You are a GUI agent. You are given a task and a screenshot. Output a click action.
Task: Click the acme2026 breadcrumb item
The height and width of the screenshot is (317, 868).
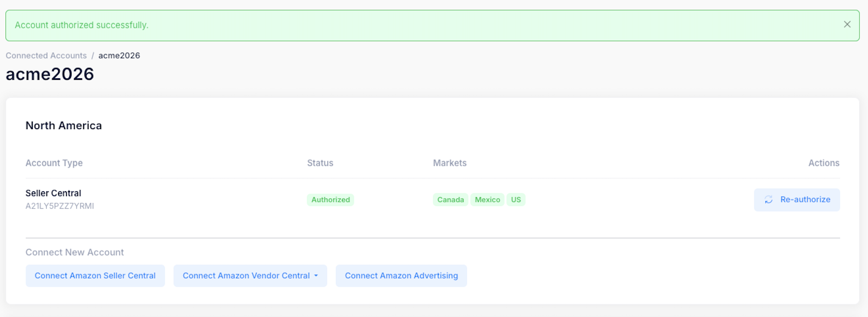pyautogui.click(x=119, y=56)
